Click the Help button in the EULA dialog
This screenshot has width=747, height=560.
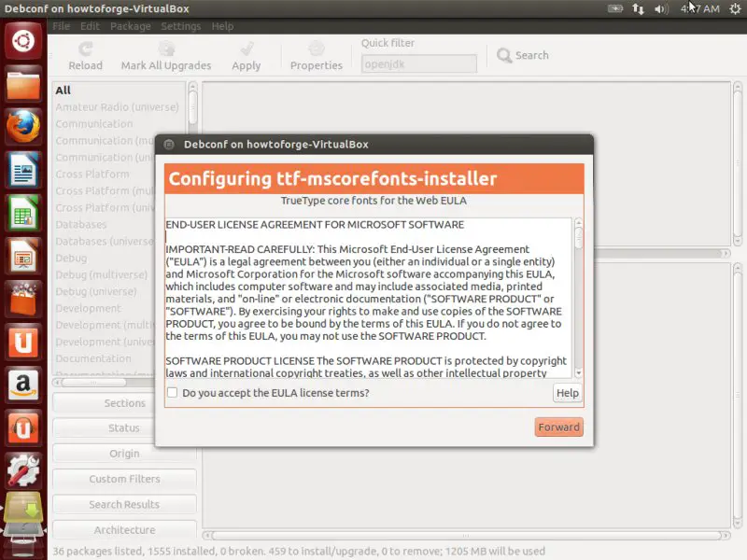pyautogui.click(x=568, y=393)
